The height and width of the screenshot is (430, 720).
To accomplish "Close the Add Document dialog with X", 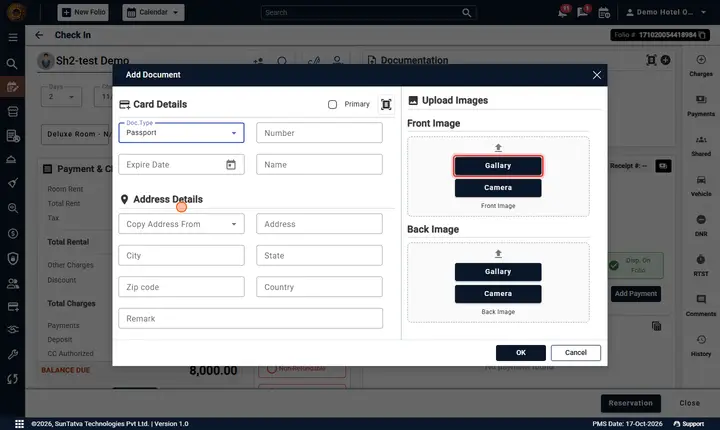I will tap(596, 75).
